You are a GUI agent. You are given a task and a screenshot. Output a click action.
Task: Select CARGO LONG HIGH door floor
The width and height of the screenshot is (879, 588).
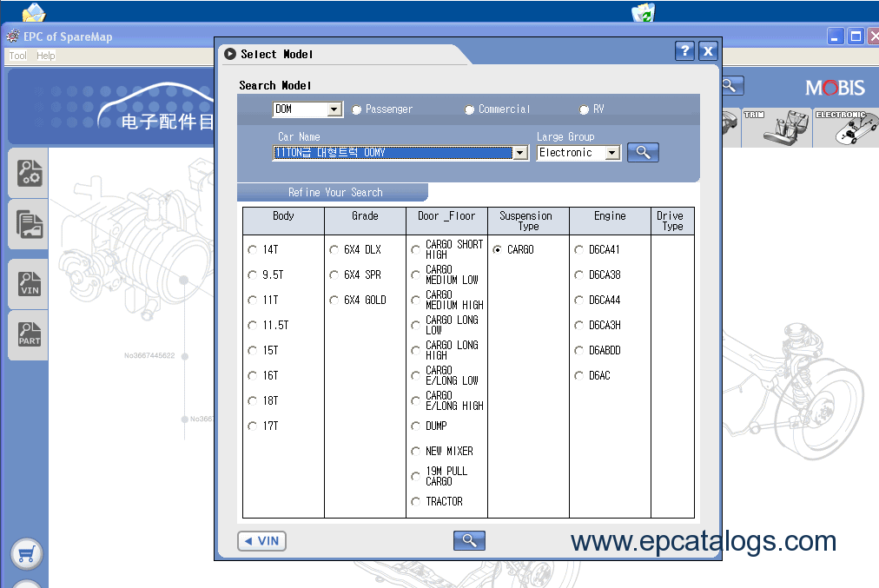point(415,350)
